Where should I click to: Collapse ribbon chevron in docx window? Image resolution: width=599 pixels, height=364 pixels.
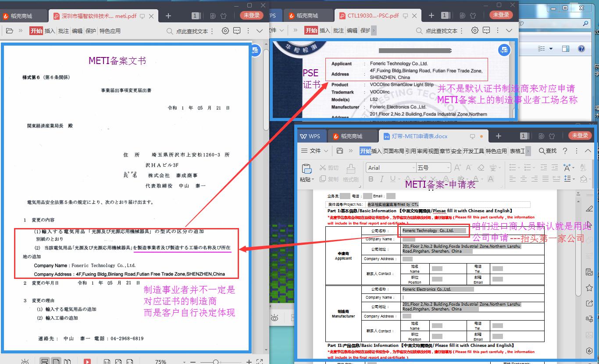point(588,151)
